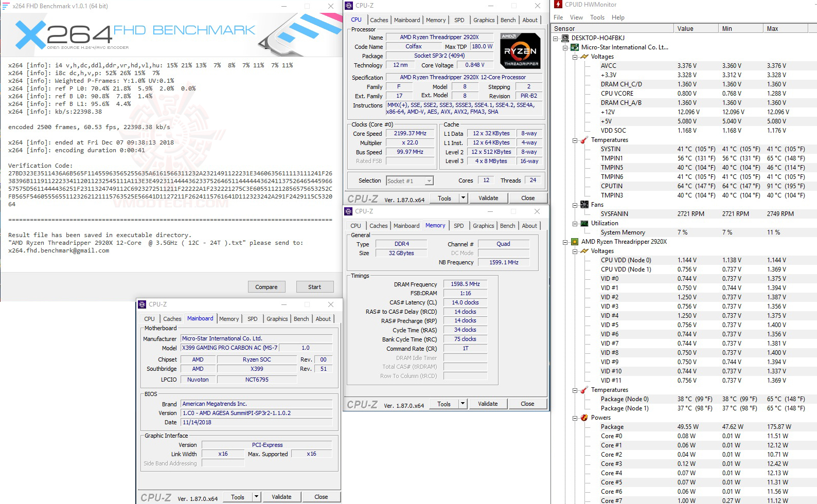Screen dimensions: 817x504
Task: Click the Ryzen Threadripper logo in CPU-Z
Action: [x=520, y=50]
